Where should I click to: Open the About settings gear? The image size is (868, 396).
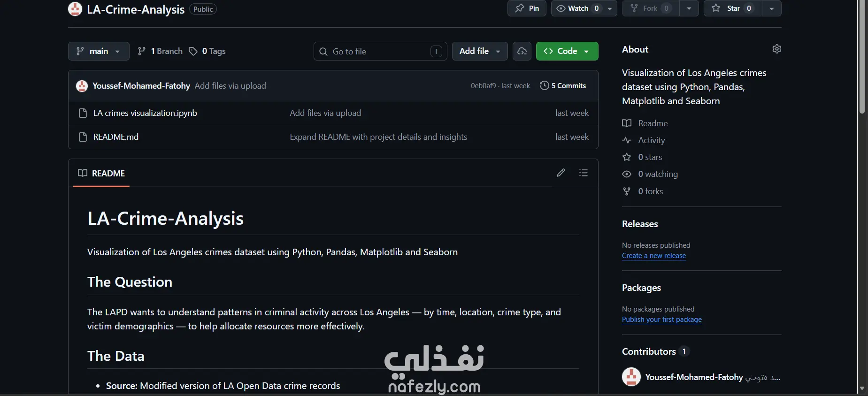pos(777,49)
